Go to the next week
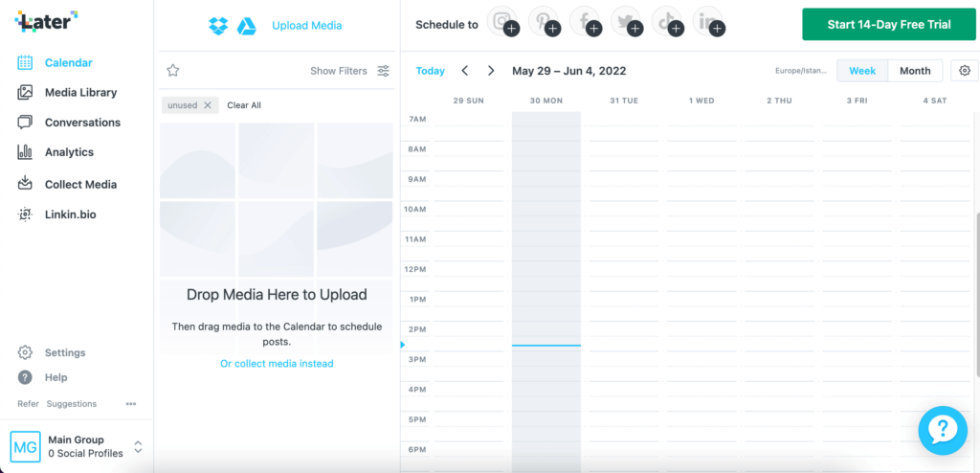The image size is (980, 473). (x=491, y=71)
